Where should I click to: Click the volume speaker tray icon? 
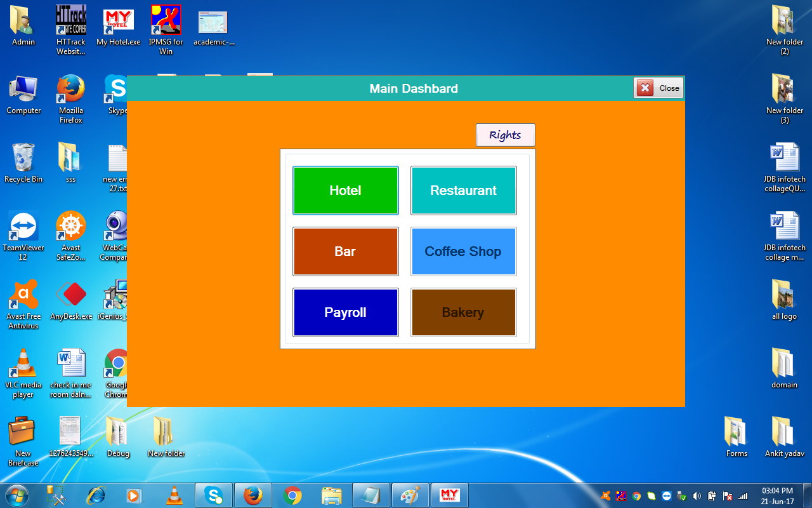697,496
